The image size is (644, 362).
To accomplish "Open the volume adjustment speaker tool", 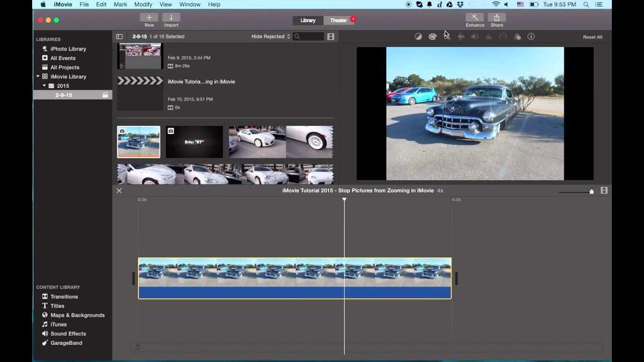I will tap(474, 37).
